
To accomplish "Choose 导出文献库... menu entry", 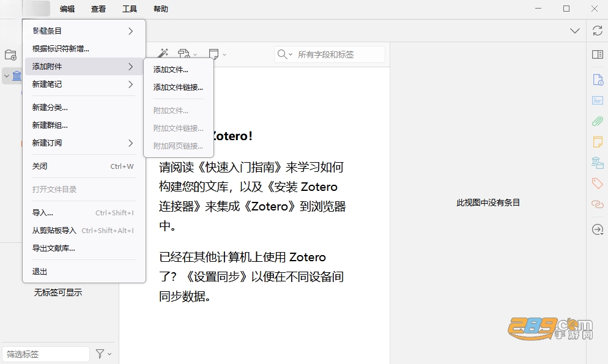I will coord(84,248).
